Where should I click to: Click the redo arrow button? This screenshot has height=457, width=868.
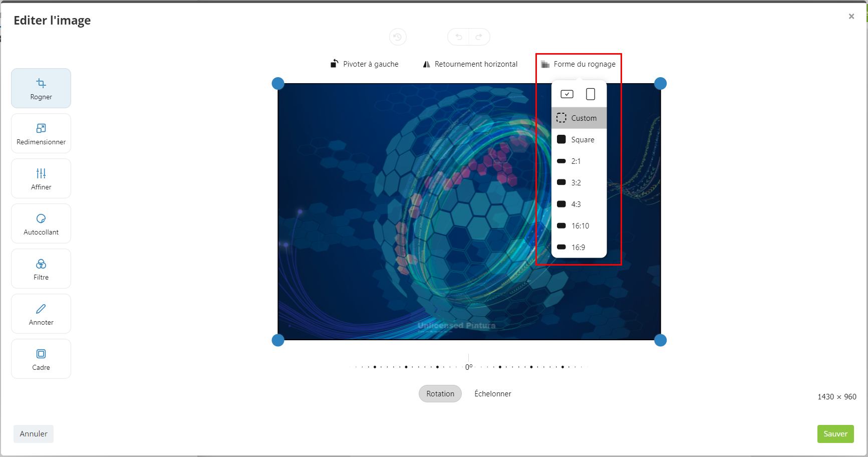click(x=479, y=37)
